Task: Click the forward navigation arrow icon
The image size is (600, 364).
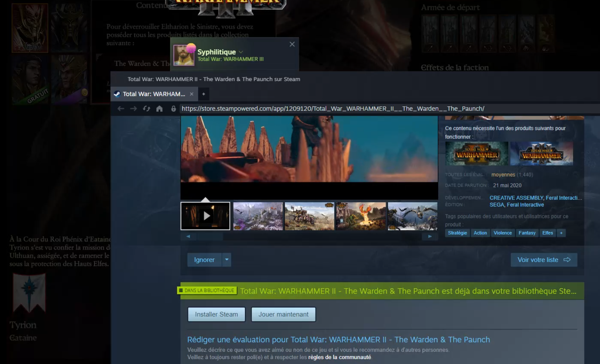Action: tap(133, 108)
